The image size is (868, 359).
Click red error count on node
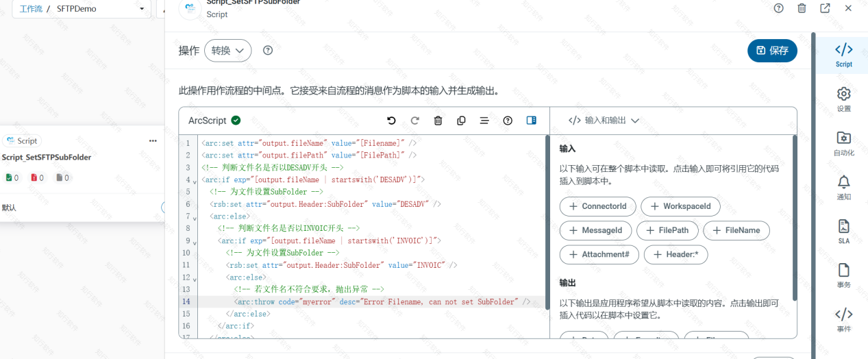coord(38,177)
